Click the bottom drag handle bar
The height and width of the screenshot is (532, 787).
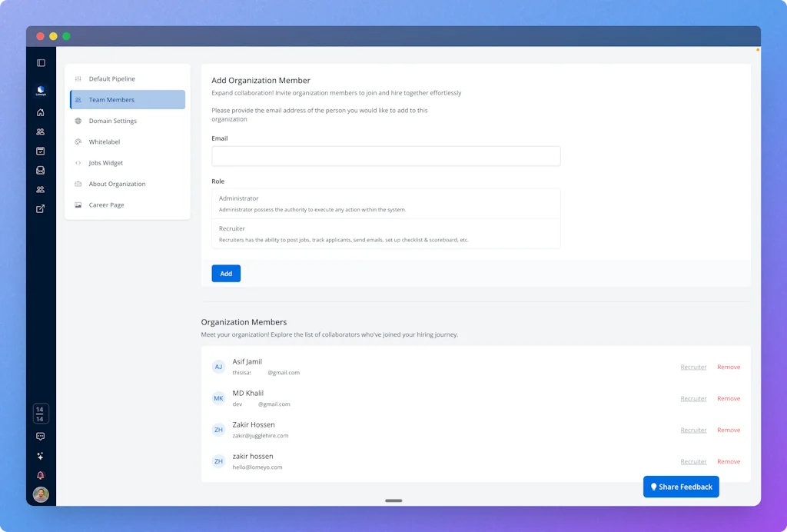(393, 501)
